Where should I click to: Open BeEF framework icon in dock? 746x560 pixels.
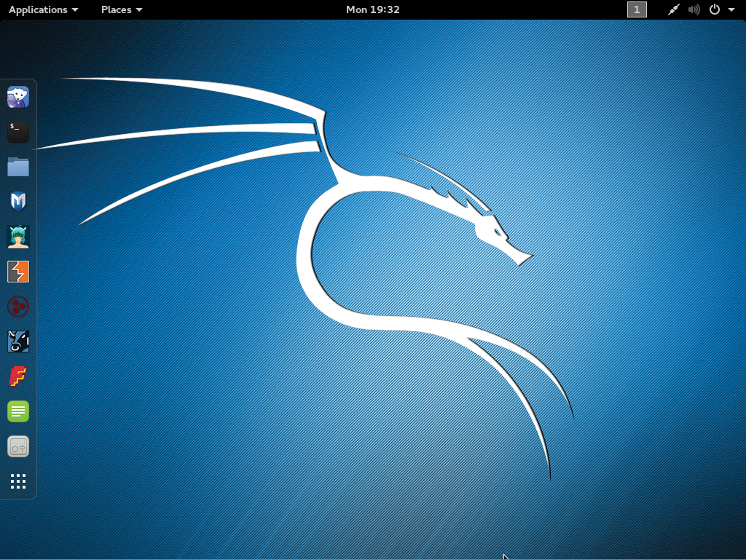click(18, 342)
